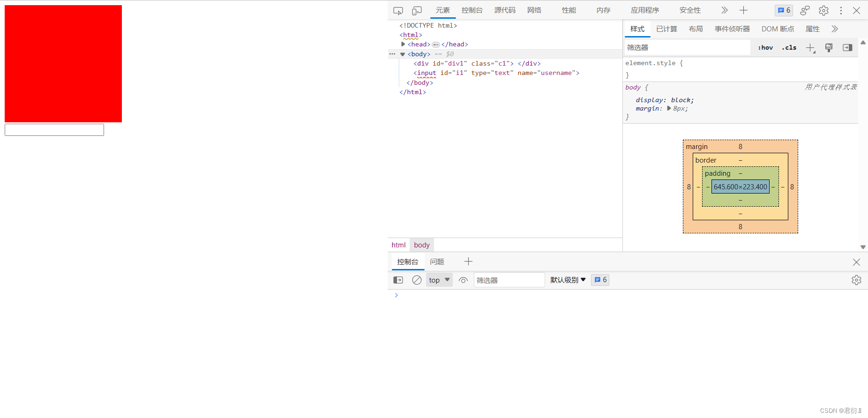Open the 网络 tab
This screenshot has width=868, height=418.
[x=534, y=10]
